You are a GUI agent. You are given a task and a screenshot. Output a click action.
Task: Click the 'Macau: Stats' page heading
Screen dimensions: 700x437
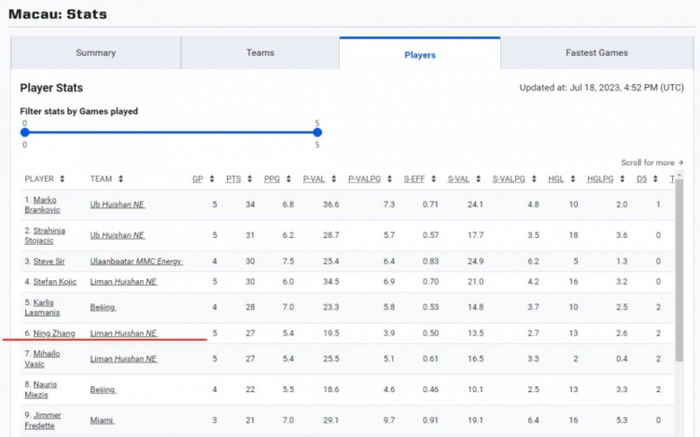[58, 14]
